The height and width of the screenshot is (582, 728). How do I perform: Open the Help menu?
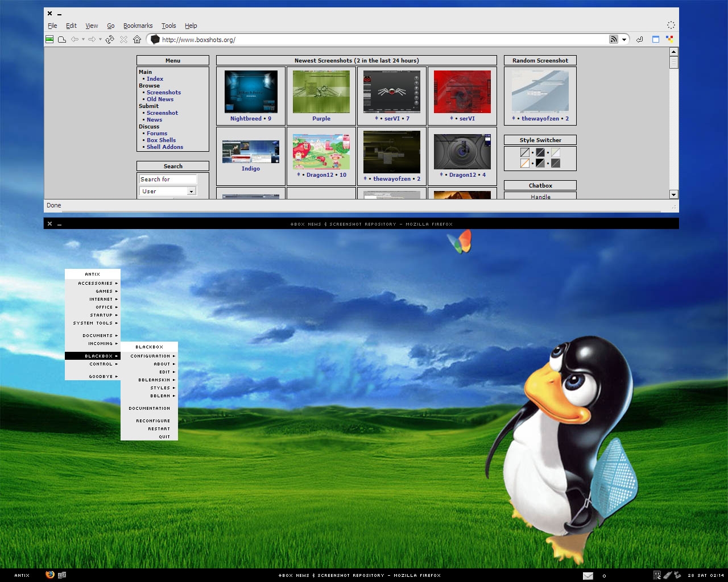(x=191, y=26)
